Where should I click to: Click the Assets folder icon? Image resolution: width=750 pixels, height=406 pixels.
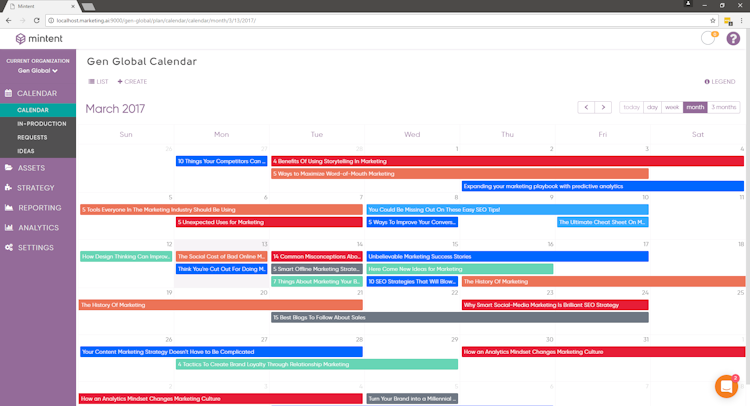9,168
